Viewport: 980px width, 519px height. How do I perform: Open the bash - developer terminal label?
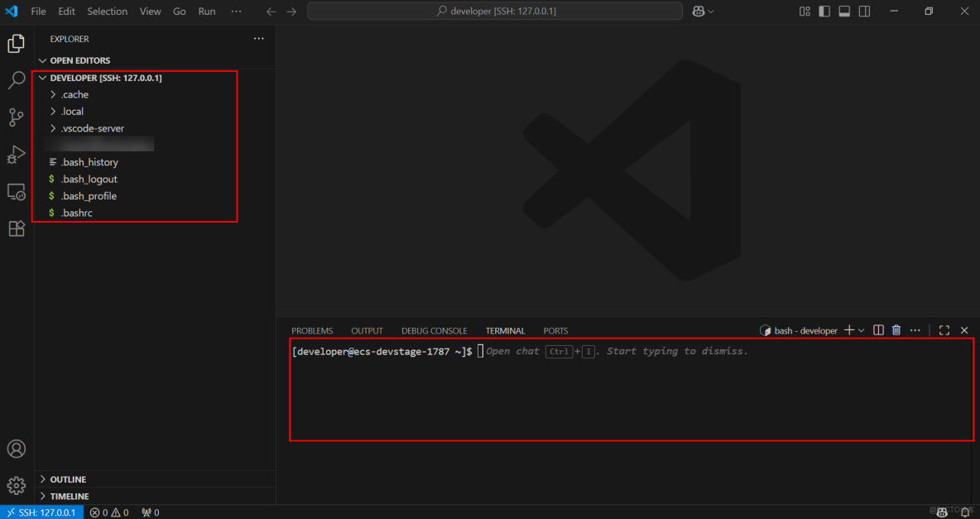click(798, 330)
